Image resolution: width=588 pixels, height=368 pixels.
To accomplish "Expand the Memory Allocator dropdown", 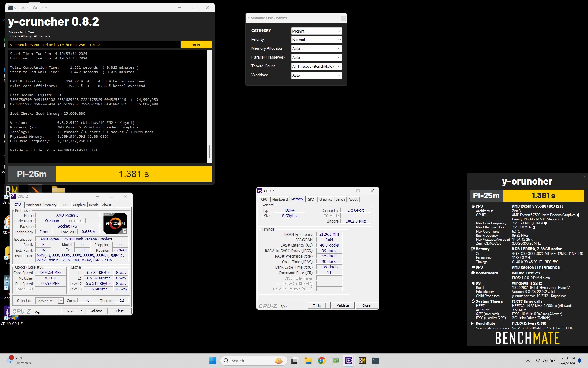I will [316, 49].
